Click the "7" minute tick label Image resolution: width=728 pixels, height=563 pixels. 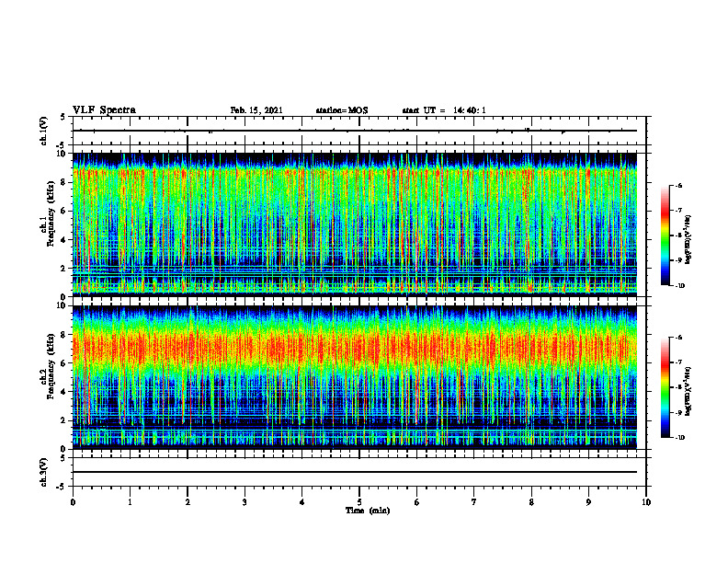coord(474,502)
